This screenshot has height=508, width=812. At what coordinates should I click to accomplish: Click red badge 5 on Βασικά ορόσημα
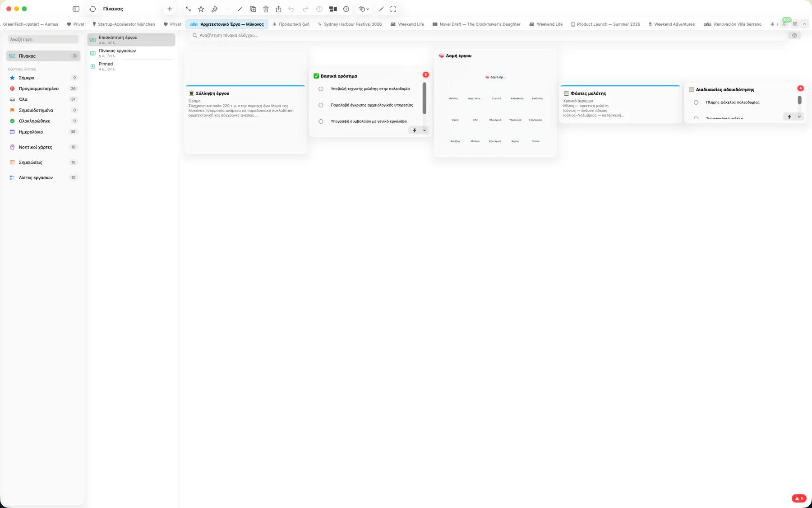pos(425,75)
